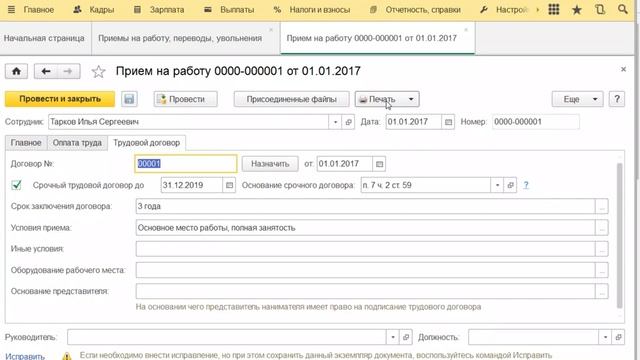Open the ellipsis chooser for Срок заключения договора

602,207
